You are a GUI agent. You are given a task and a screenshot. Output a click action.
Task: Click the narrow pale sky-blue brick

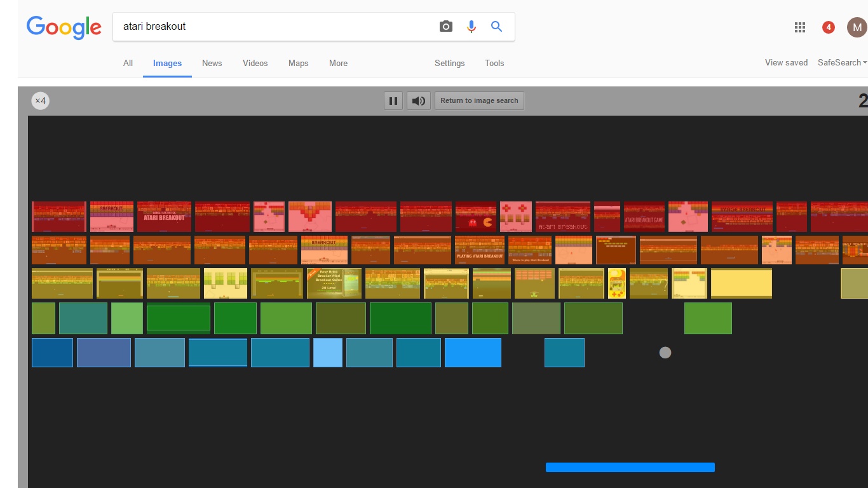[x=328, y=353]
